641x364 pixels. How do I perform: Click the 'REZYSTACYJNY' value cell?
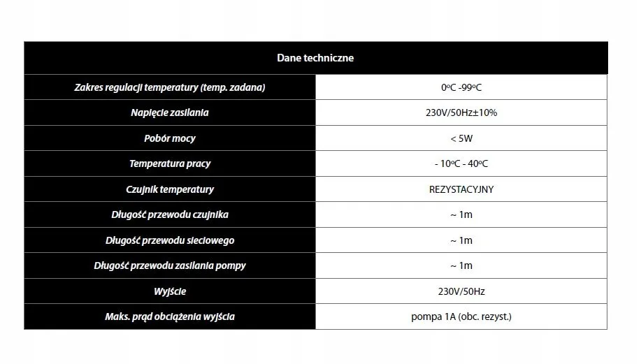pyautogui.click(x=461, y=189)
